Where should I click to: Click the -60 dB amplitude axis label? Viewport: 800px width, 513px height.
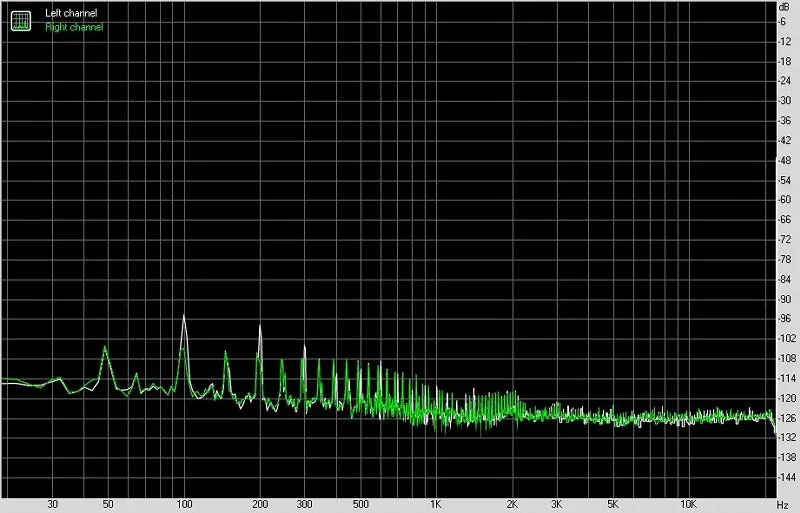click(x=784, y=200)
